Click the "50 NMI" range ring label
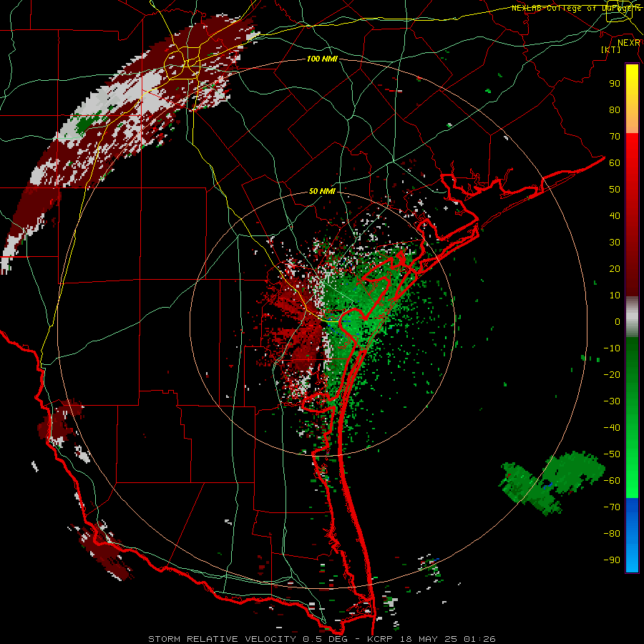Screen dimensions: 644x644 pos(322,191)
